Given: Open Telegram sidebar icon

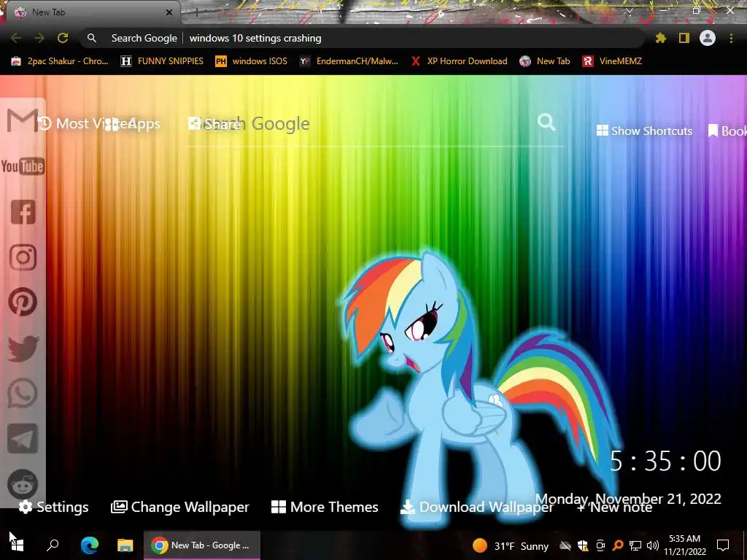Looking at the screenshot, I should [23, 438].
